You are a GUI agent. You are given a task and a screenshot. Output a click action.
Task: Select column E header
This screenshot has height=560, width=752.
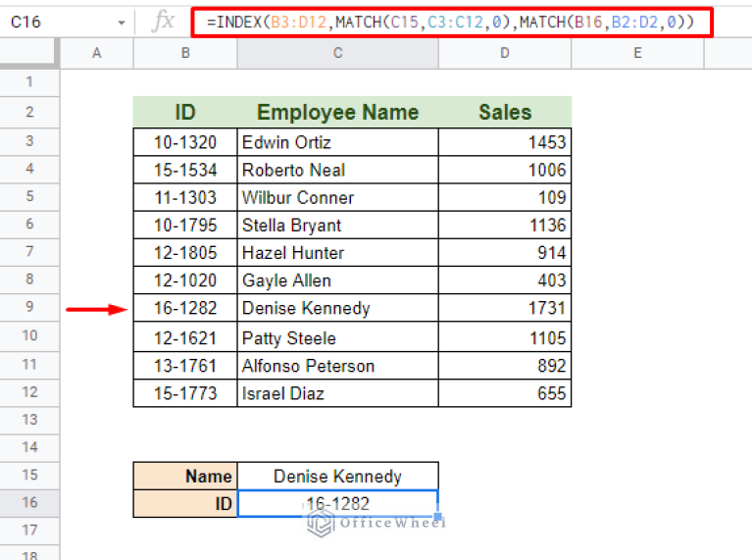click(x=637, y=53)
